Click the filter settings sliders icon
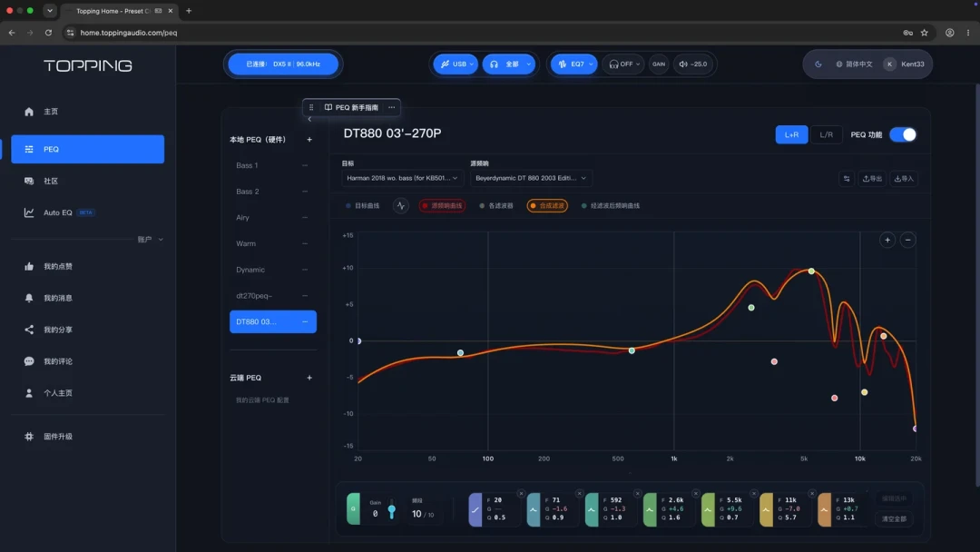Screen dimensions: 980x552 coord(847,179)
